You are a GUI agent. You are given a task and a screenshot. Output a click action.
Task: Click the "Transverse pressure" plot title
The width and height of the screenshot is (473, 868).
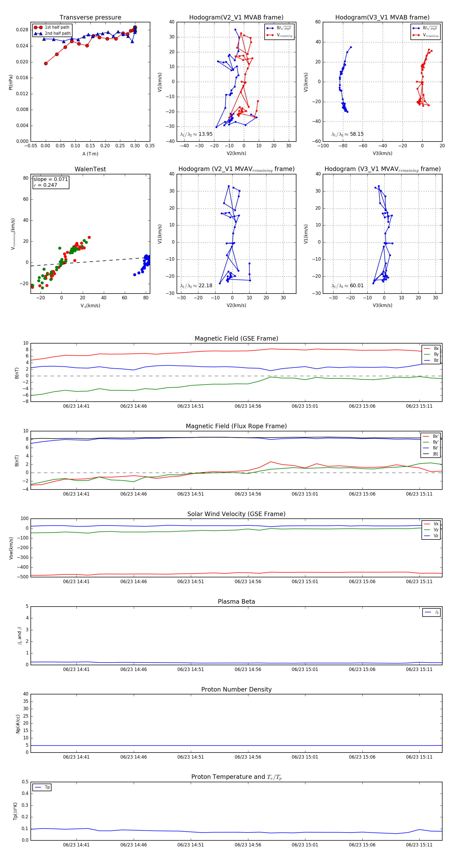click(90, 18)
